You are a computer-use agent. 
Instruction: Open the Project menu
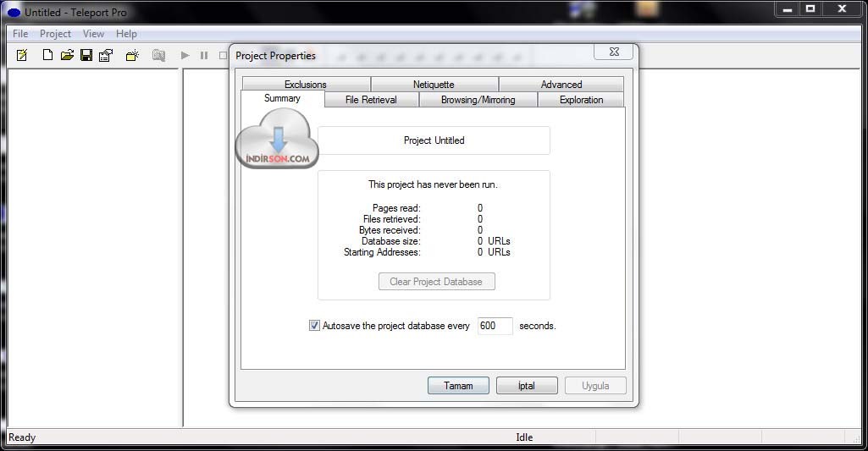pyautogui.click(x=55, y=34)
